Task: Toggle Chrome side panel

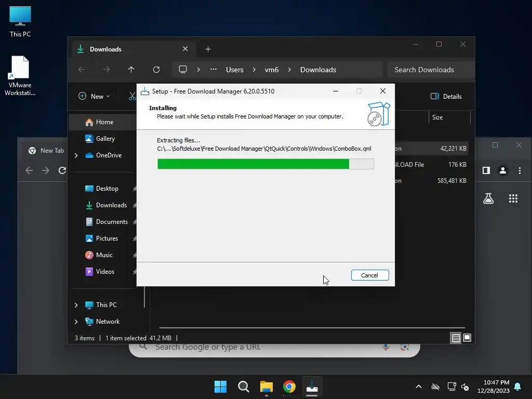Action: click(486, 170)
